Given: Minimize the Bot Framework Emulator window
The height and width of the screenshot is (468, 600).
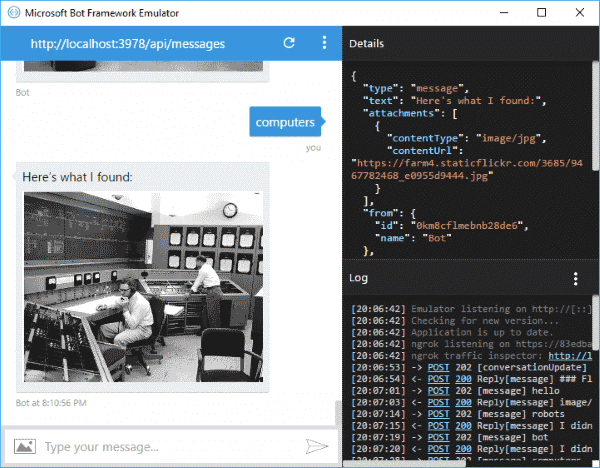Looking at the screenshot, I should (x=504, y=13).
